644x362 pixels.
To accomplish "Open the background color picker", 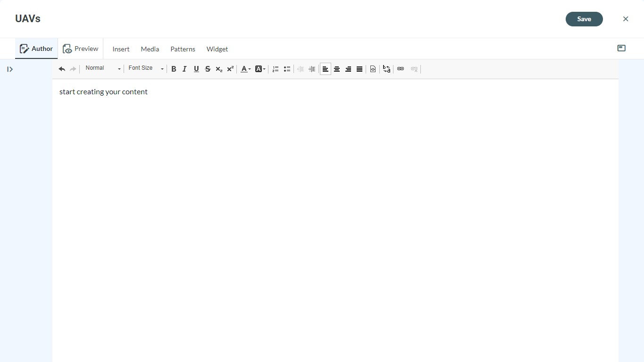I will [260, 69].
